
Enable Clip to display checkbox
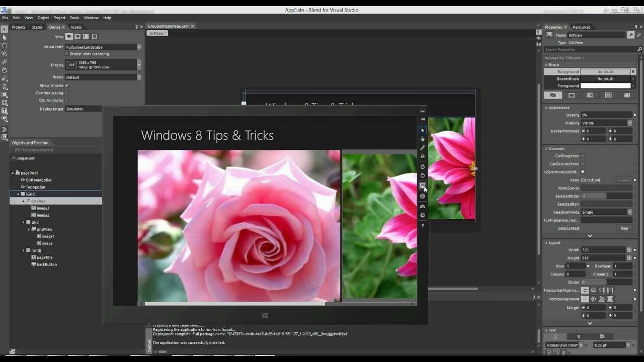(66, 101)
